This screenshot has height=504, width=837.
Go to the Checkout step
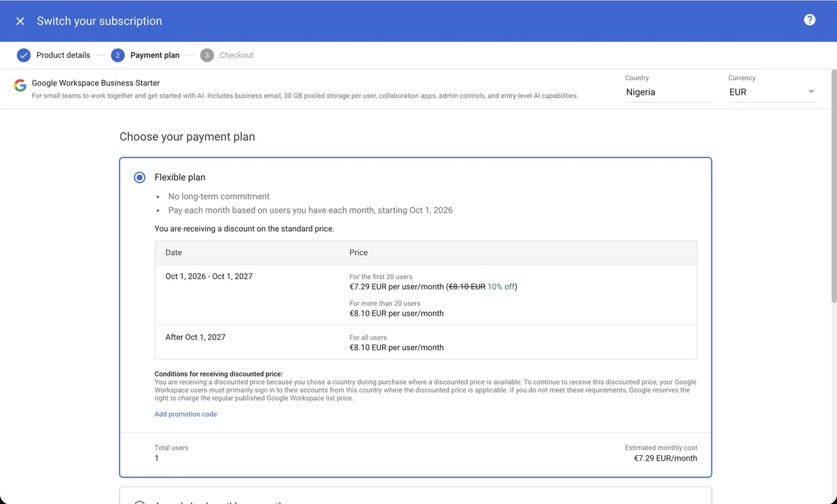tap(227, 55)
